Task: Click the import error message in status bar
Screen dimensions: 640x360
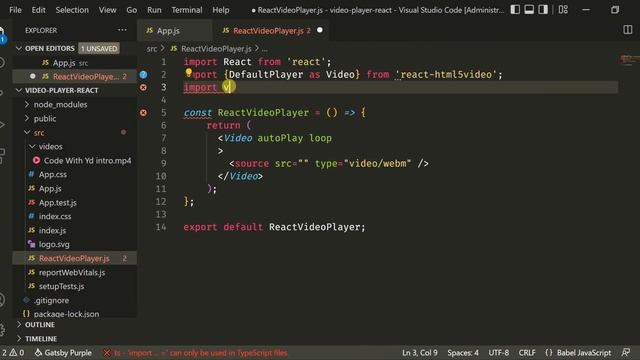Action: point(196,353)
